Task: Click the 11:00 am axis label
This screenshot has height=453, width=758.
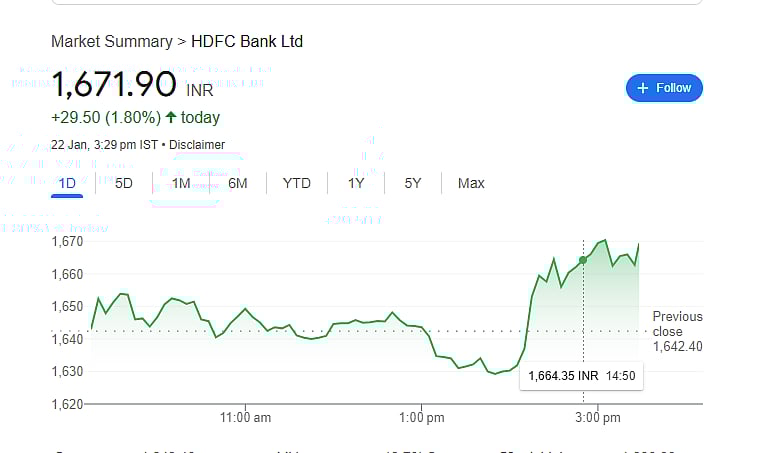Action: coord(246,417)
